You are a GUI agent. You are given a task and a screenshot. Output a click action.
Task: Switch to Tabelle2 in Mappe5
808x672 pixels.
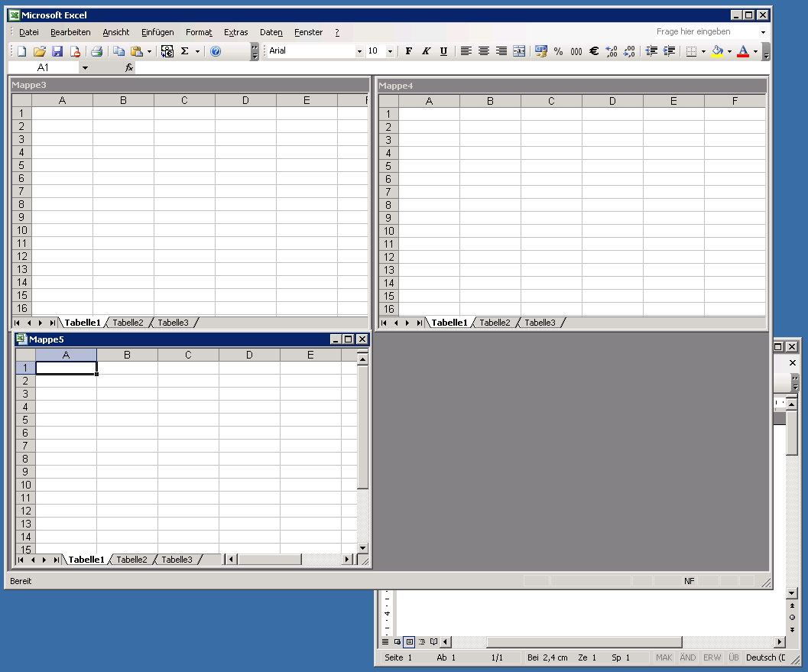(132, 559)
